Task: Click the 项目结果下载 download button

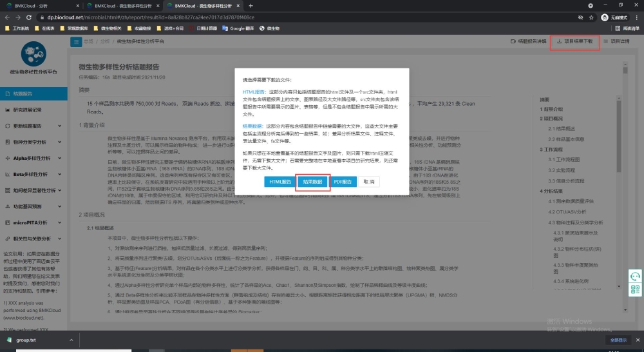Action: (574, 41)
